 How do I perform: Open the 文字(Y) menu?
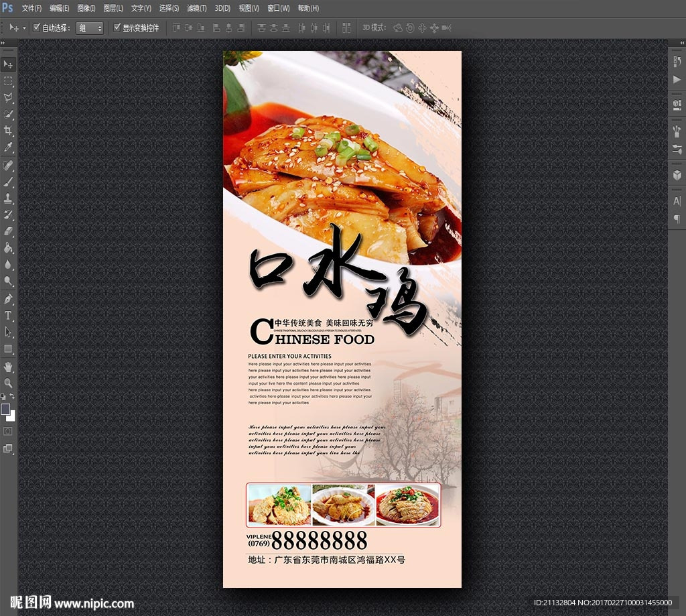click(141, 8)
